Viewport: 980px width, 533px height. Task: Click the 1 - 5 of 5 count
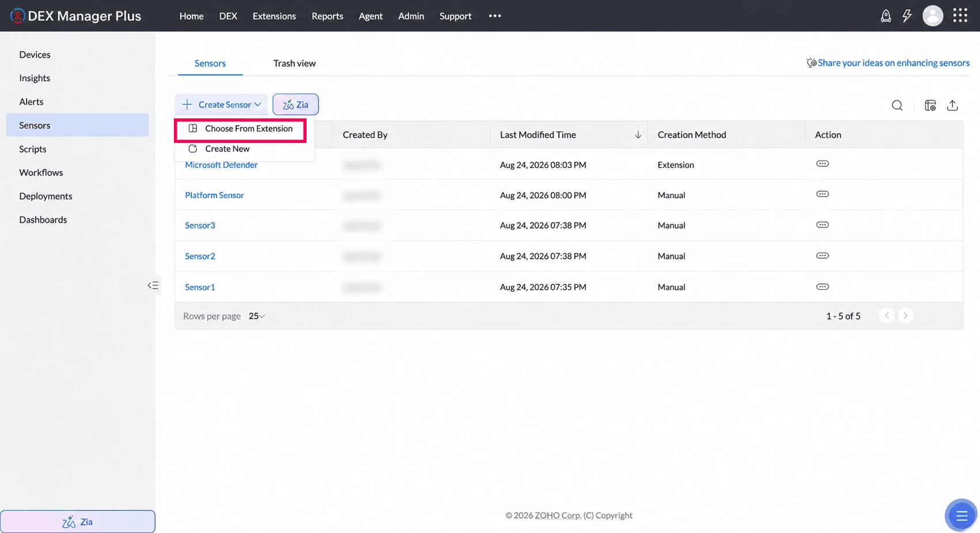coord(843,316)
